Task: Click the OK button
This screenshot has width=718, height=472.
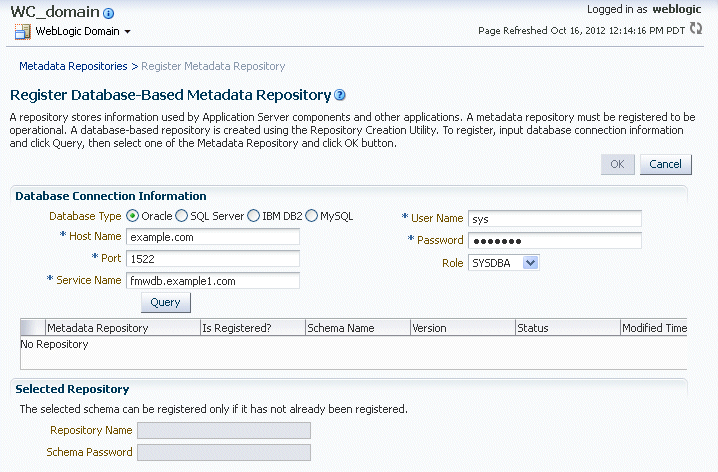Action: 617,164
